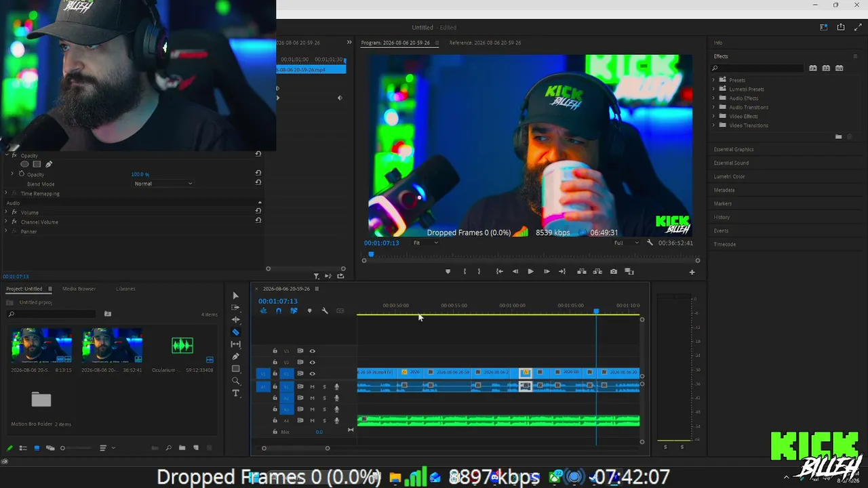
Task: Toggle track lock on V3
Action: click(275, 351)
